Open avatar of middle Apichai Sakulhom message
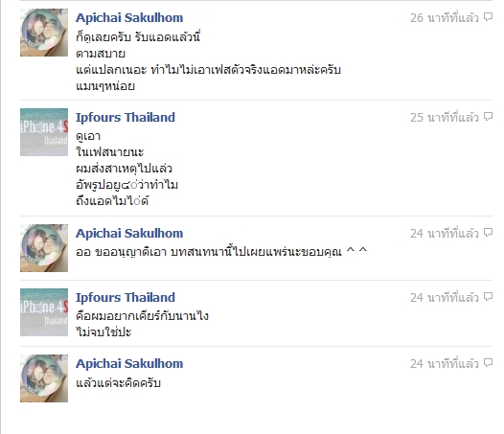 pyautogui.click(x=44, y=248)
